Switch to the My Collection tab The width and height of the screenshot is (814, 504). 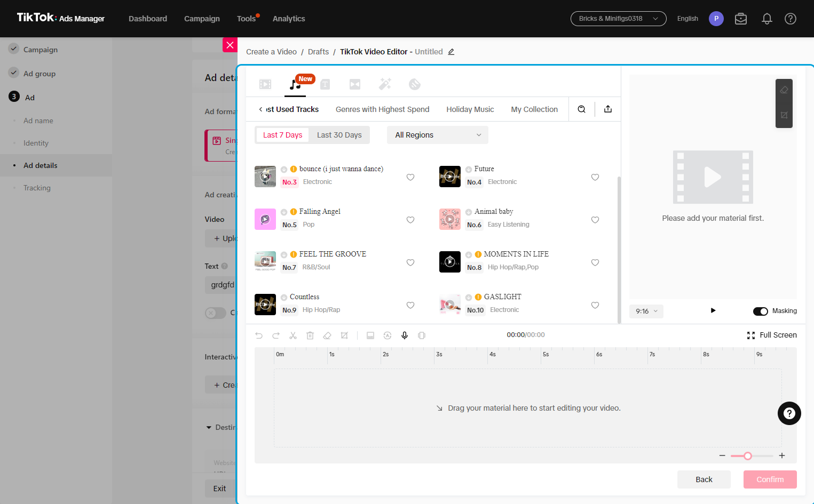point(534,109)
